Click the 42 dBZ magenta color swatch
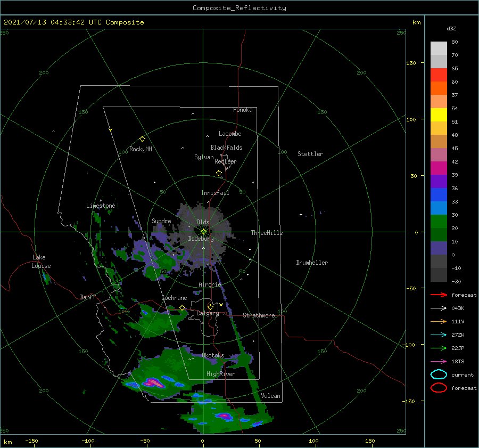Screen dimensions: 479x448 pyautogui.click(x=439, y=168)
